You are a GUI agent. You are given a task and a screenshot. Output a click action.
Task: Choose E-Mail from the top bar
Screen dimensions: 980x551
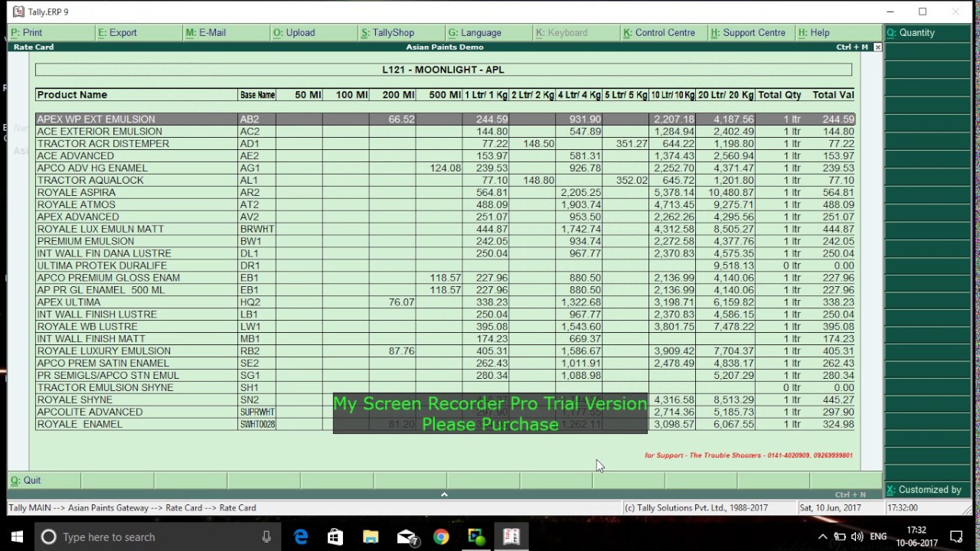[206, 33]
